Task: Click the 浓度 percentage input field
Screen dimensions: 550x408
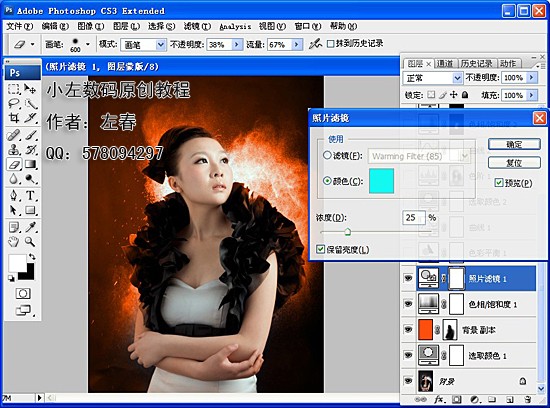Action: pyautogui.click(x=414, y=218)
